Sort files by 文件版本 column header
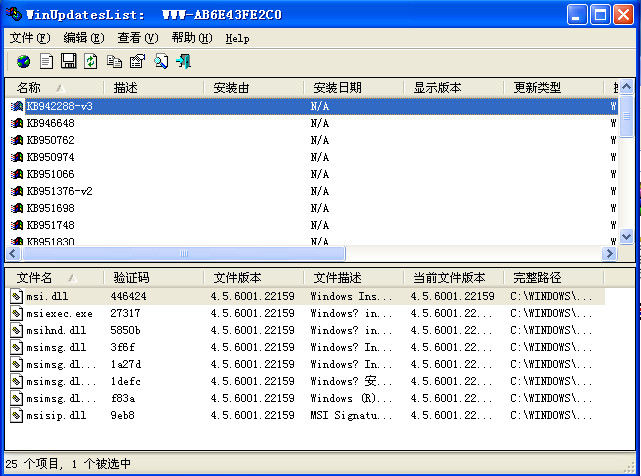The width and height of the screenshot is (641, 476). (x=253, y=278)
